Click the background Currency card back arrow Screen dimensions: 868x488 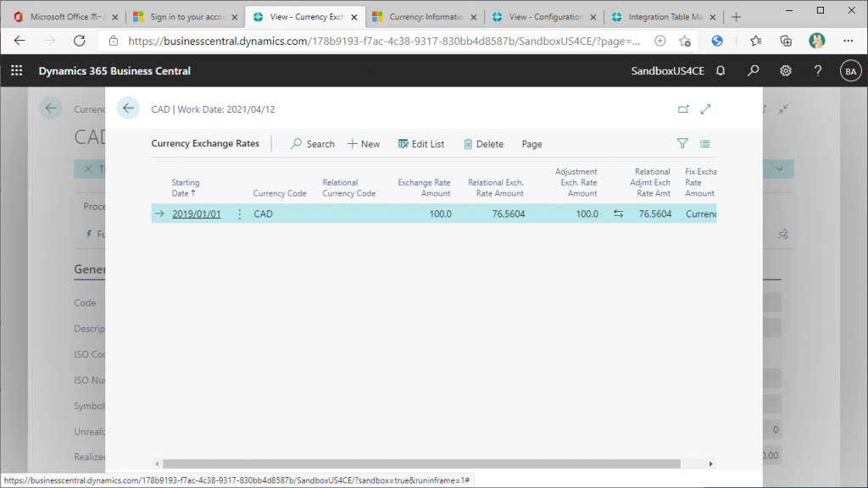[51, 108]
